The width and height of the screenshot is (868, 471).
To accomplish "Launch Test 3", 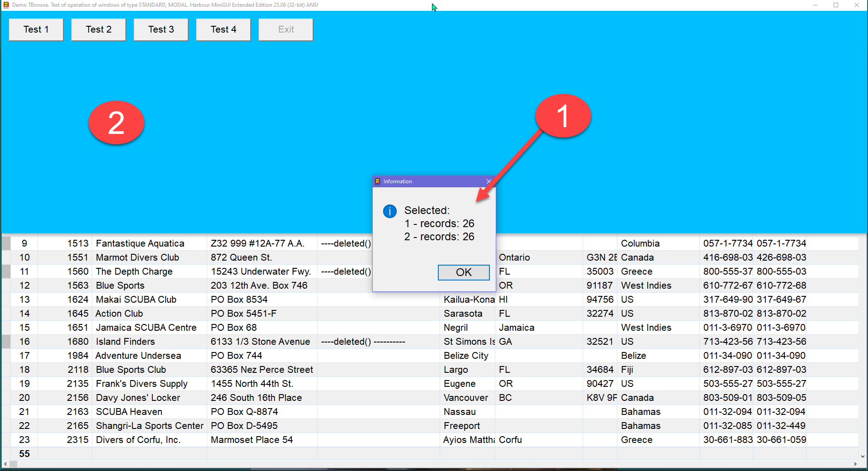I will 161,29.
